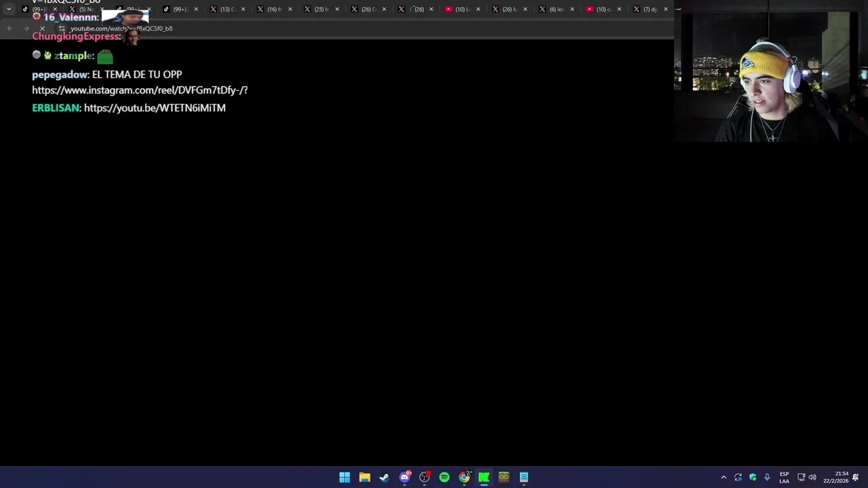Click the sync arrows tray icon
The width and height of the screenshot is (868, 488).
[x=738, y=477]
